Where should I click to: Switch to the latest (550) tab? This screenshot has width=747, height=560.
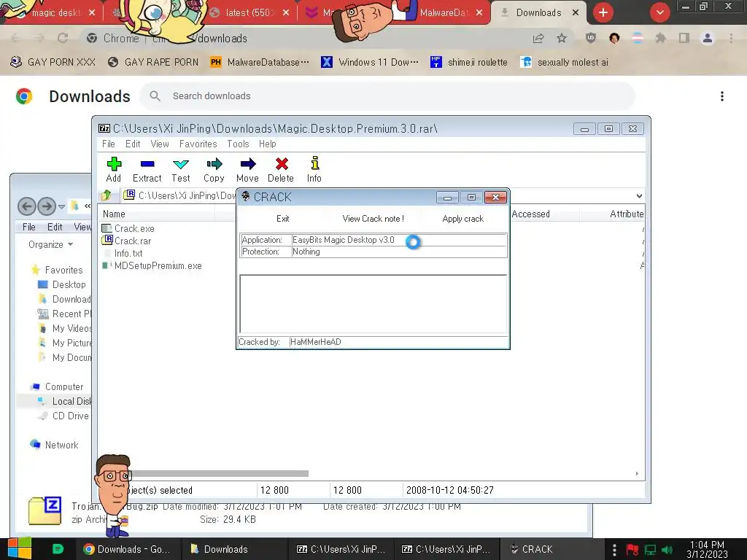[x=249, y=12]
